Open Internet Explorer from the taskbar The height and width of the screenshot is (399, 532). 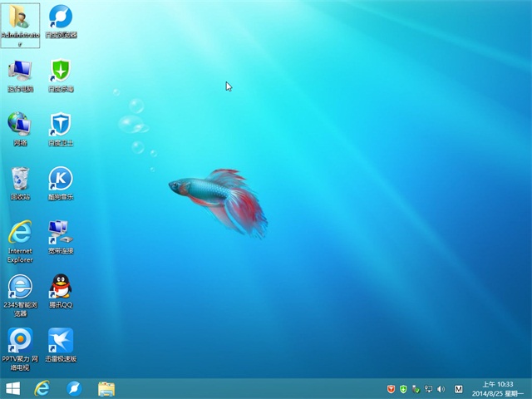pos(42,388)
